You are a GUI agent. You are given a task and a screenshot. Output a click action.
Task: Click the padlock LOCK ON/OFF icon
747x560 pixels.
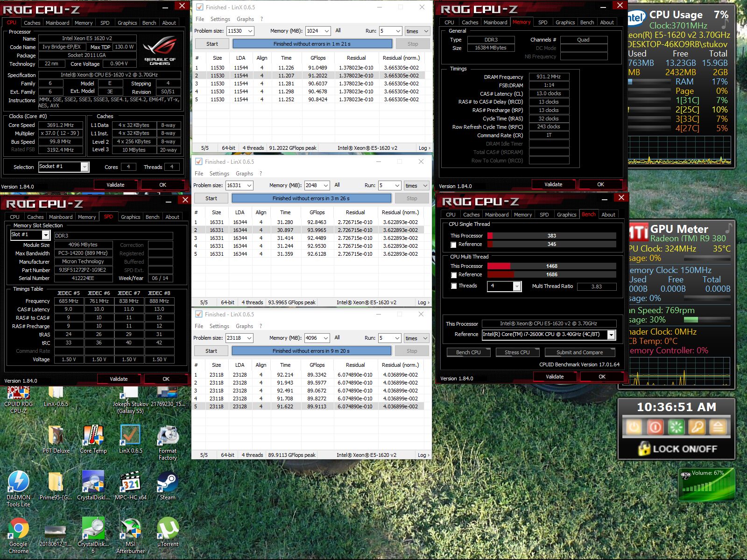point(645,448)
